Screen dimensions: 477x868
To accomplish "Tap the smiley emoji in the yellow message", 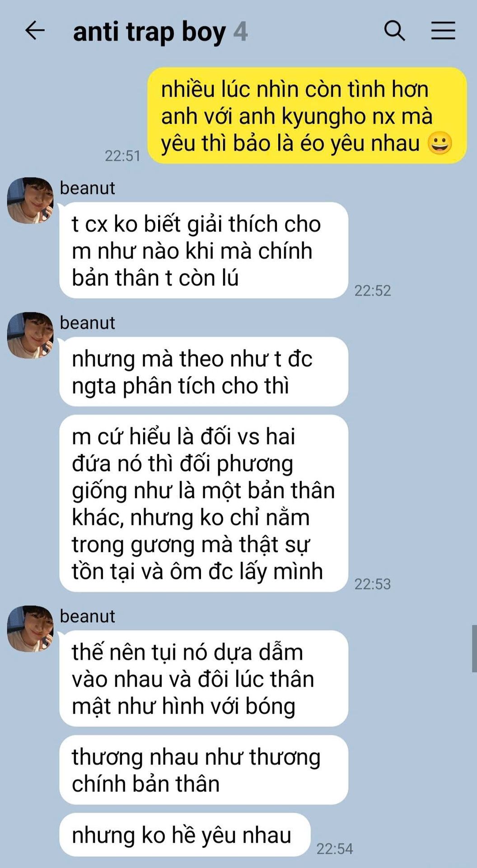I will [x=440, y=143].
